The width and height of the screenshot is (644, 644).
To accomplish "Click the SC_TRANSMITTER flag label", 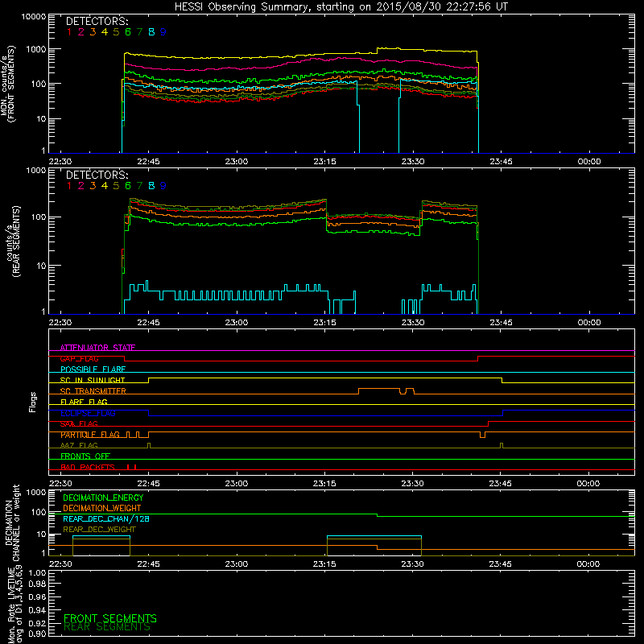I will (93, 391).
